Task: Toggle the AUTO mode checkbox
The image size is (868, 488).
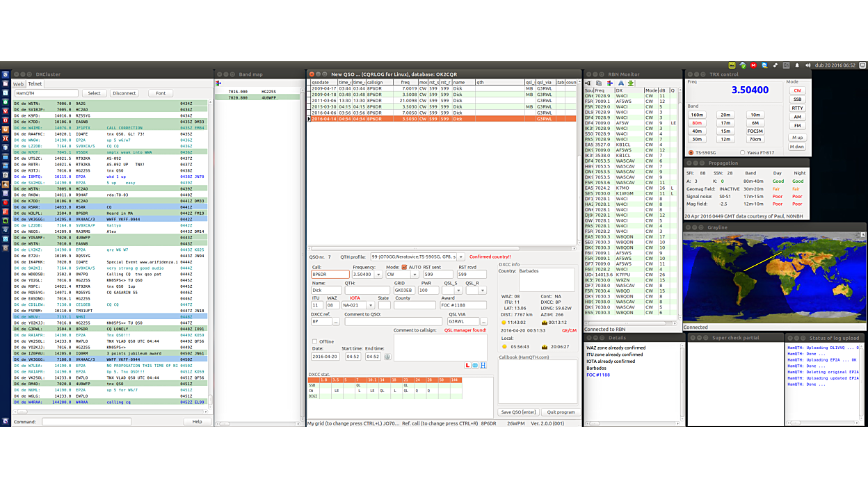Action: click(x=404, y=267)
